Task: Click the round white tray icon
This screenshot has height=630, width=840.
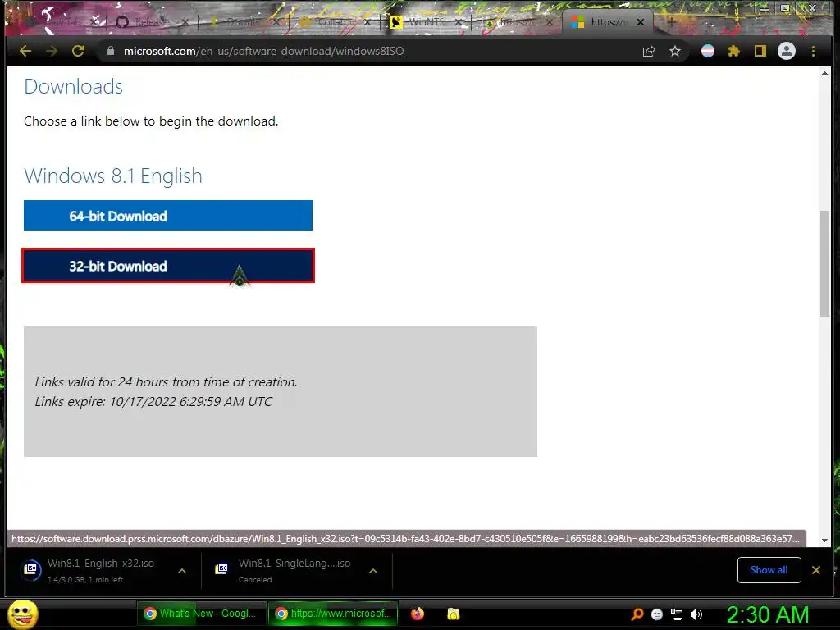Action: pos(657,614)
